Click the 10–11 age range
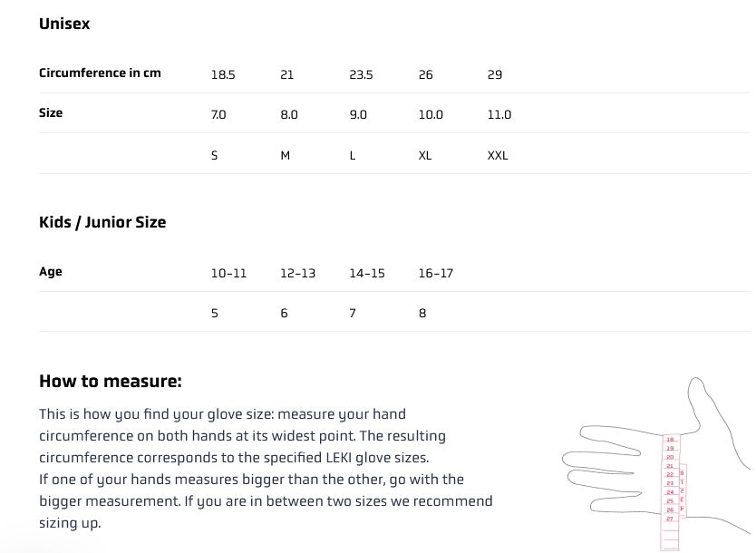Image resolution: width=756 pixels, height=553 pixels. coord(228,273)
